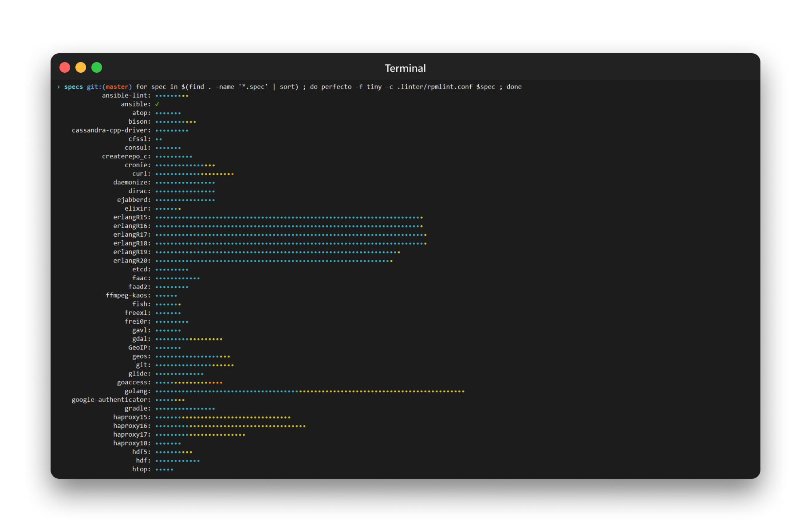The height and width of the screenshot is (532, 811).
Task: Click the 'elixir:' row label
Action: click(x=138, y=208)
